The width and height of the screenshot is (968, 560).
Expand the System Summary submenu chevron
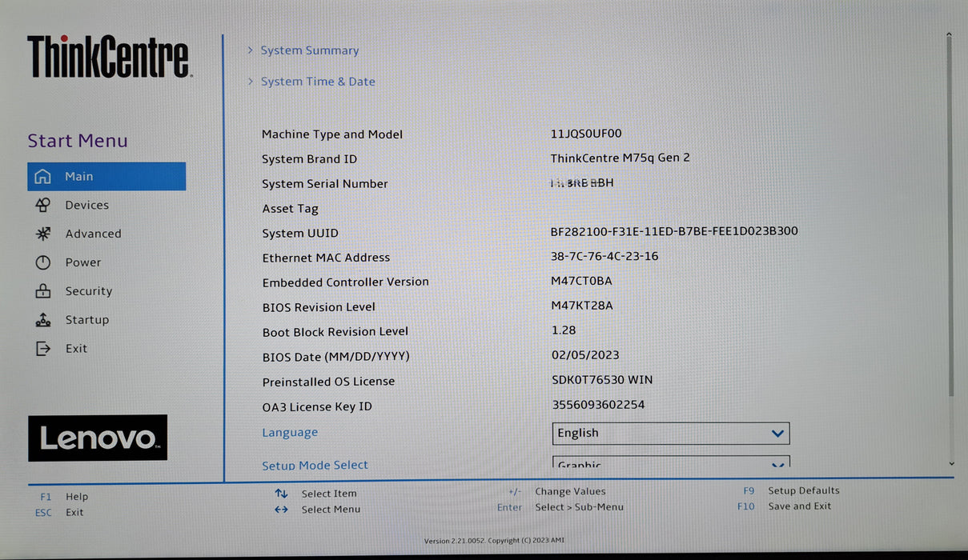pos(250,50)
